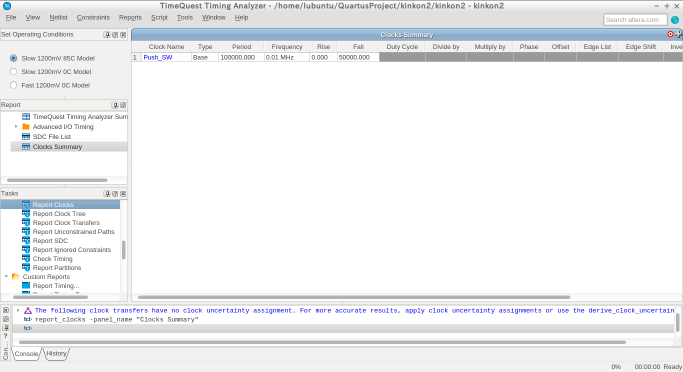Click the red stop icon in Clocks Summary title

tap(670, 34)
